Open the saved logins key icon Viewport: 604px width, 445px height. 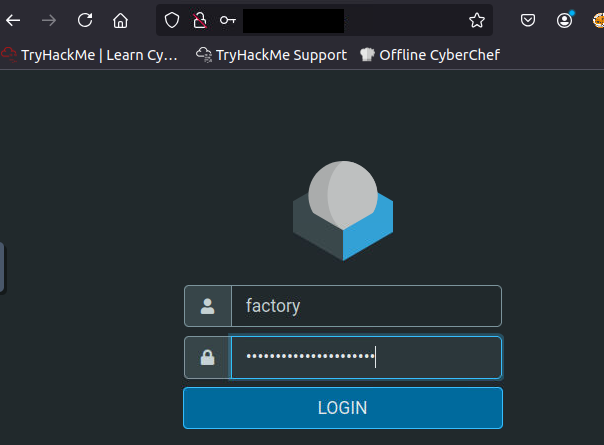click(228, 20)
